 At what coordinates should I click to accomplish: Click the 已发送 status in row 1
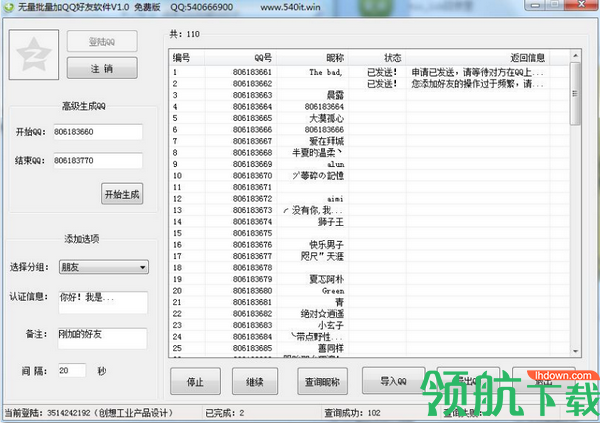pos(382,72)
